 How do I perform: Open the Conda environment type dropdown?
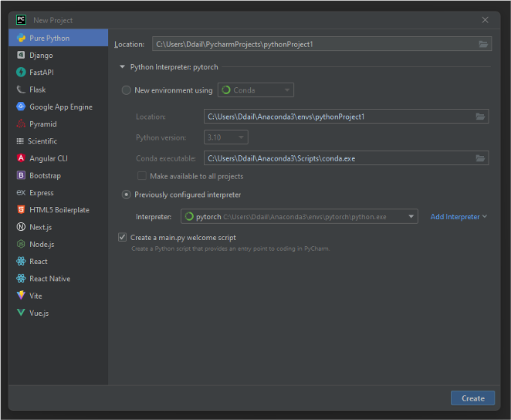click(x=255, y=90)
